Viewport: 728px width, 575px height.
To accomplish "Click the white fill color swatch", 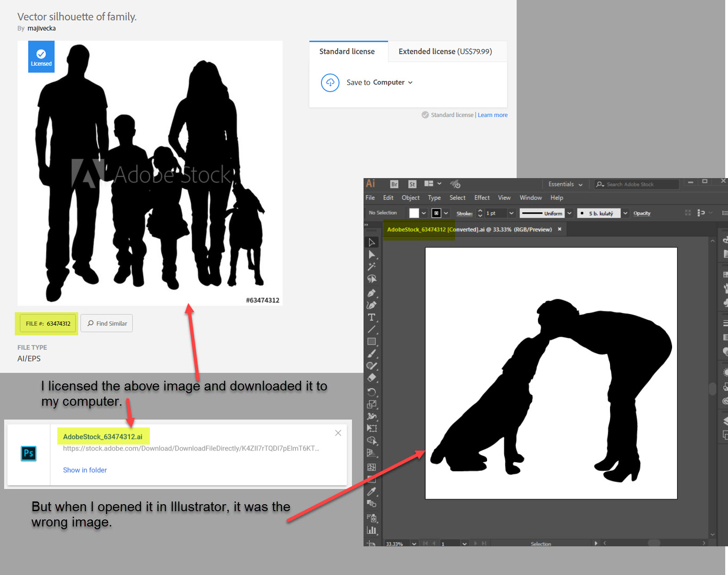I will pos(414,213).
